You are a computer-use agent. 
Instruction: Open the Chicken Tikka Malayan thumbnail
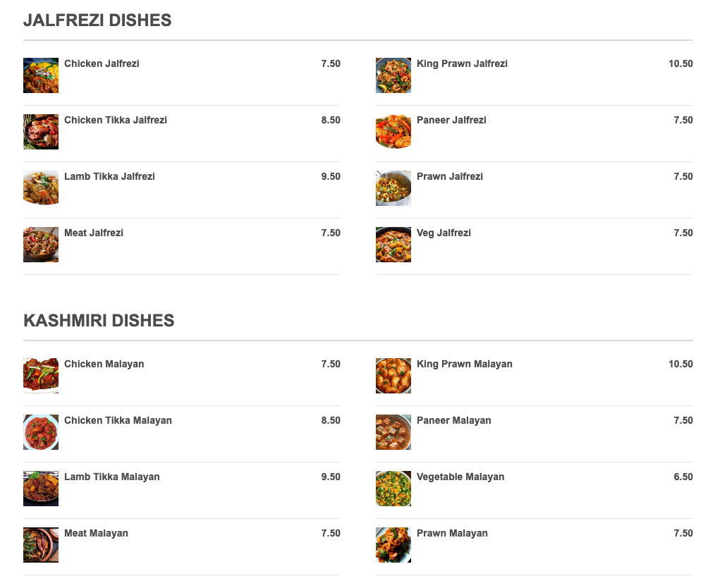point(41,432)
